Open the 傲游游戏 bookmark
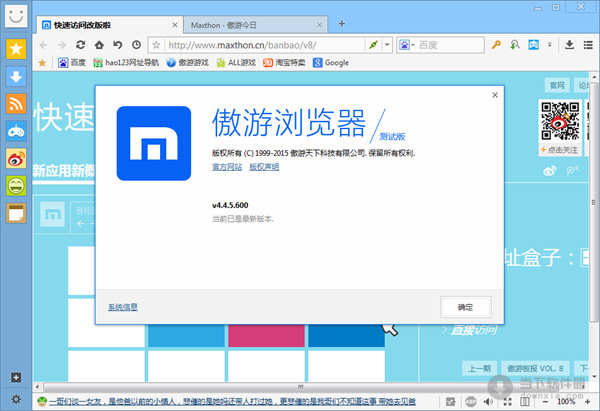 coord(188,62)
